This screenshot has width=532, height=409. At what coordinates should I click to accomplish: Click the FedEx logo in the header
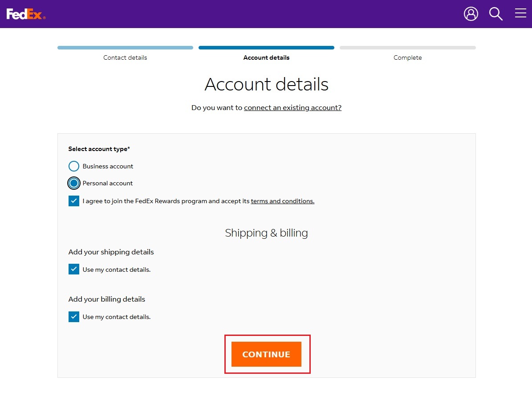pyautogui.click(x=26, y=14)
